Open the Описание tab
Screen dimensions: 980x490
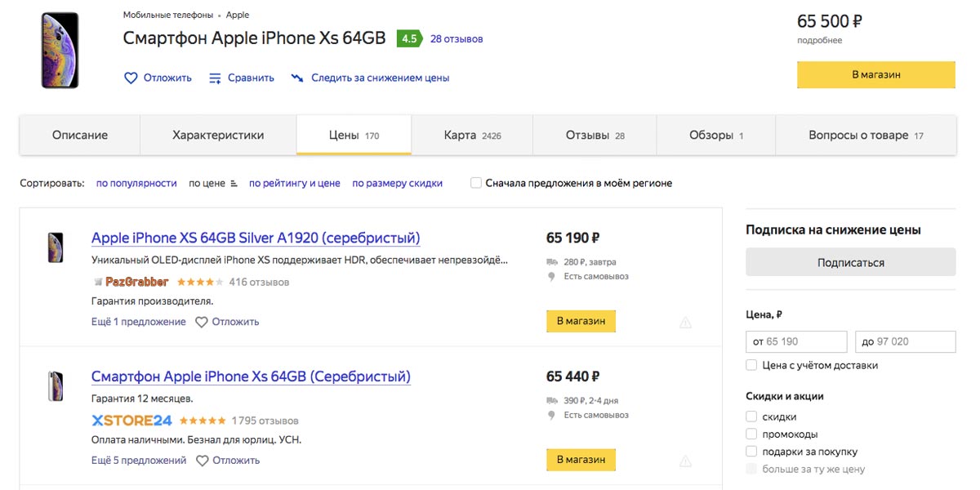point(80,135)
